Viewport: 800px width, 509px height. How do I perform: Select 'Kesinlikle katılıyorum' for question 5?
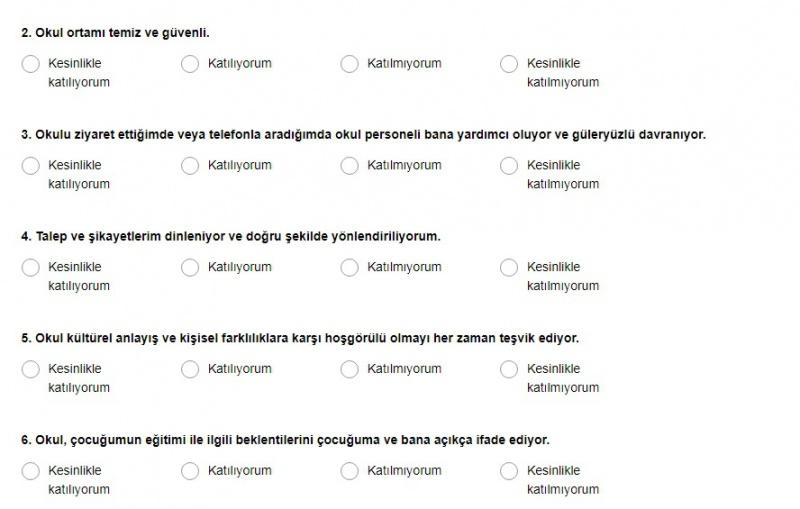(x=31, y=369)
